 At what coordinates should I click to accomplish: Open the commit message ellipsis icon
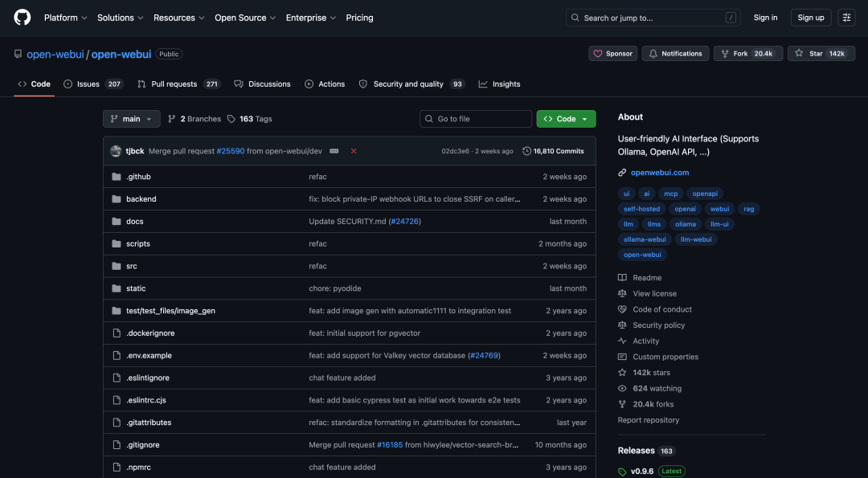[x=334, y=151]
